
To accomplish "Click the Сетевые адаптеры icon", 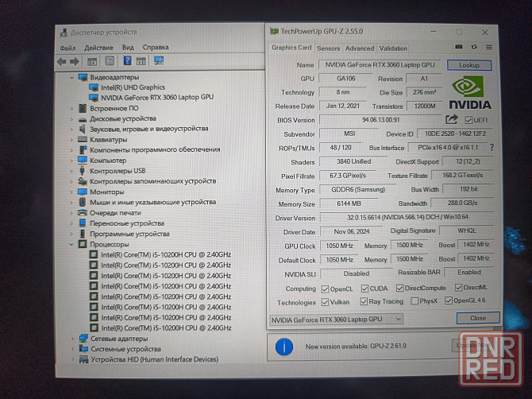I will [x=83, y=339].
